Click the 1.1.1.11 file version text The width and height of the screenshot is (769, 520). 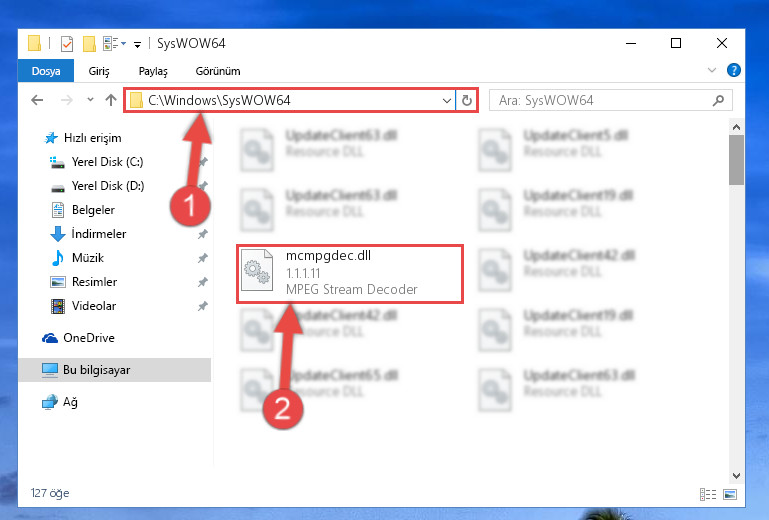[303, 273]
